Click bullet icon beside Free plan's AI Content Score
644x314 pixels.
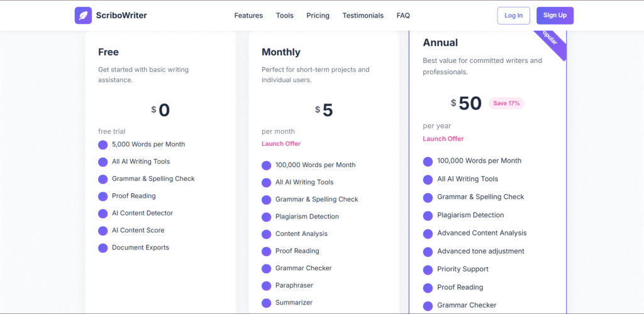pyautogui.click(x=103, y=230)
